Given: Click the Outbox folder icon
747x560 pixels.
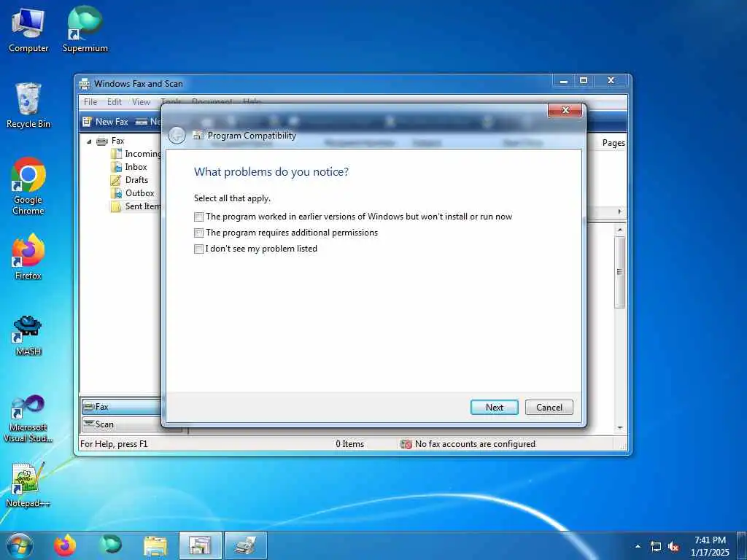Looking at the screenshot, I should [x=116, y=193].
